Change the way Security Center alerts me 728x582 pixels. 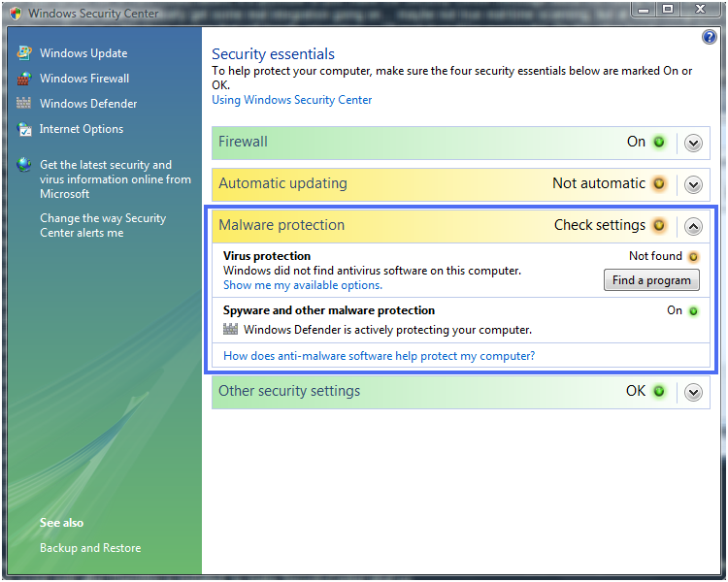[x=103, y=225]
